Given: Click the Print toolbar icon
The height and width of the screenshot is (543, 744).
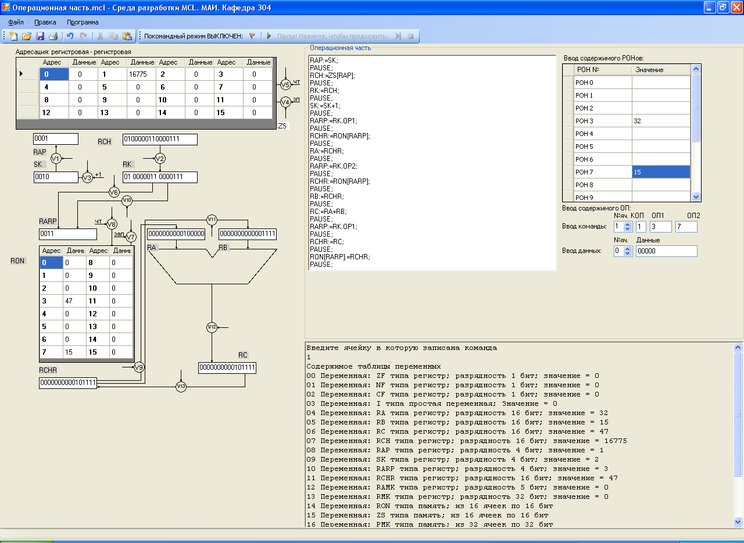Looking at the screenshot, I should click(x=54, y=35).
